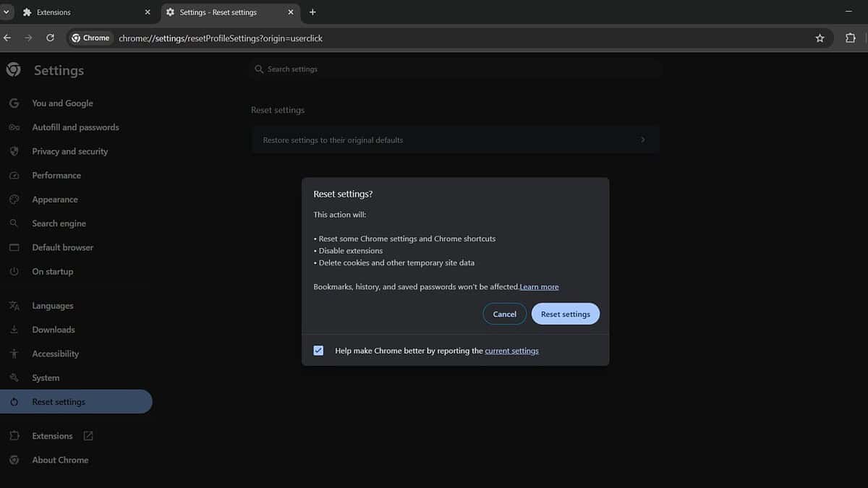Open the Learn more link
Screen dimensions: 868x488
click(x=539, y=287)
